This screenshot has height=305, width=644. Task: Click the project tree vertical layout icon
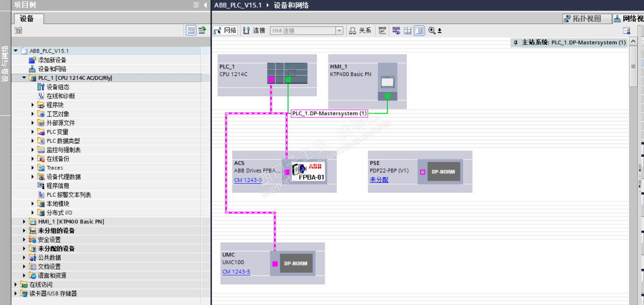[196, 5]
